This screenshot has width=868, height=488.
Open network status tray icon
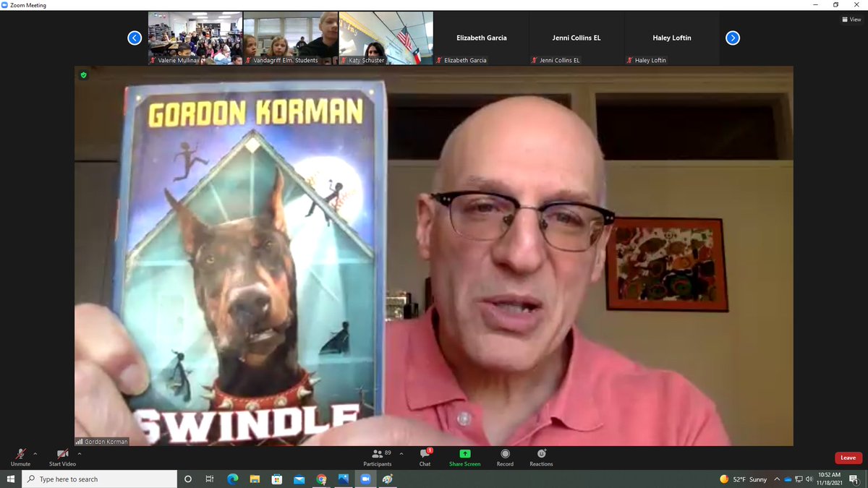799,479
